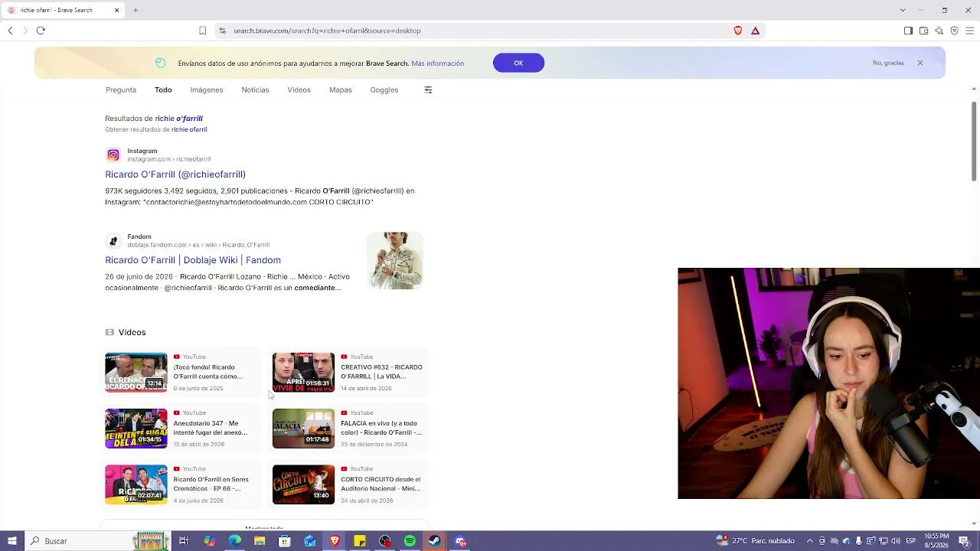Open the volume control speaker icon
This screenshot has width=980, height=551.
click(x=896, y=541)
